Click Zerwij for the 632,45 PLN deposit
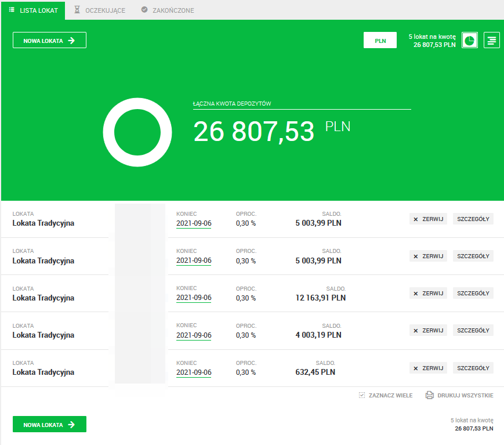Screen dimensions: 504x445 click(x=428, y=368)
